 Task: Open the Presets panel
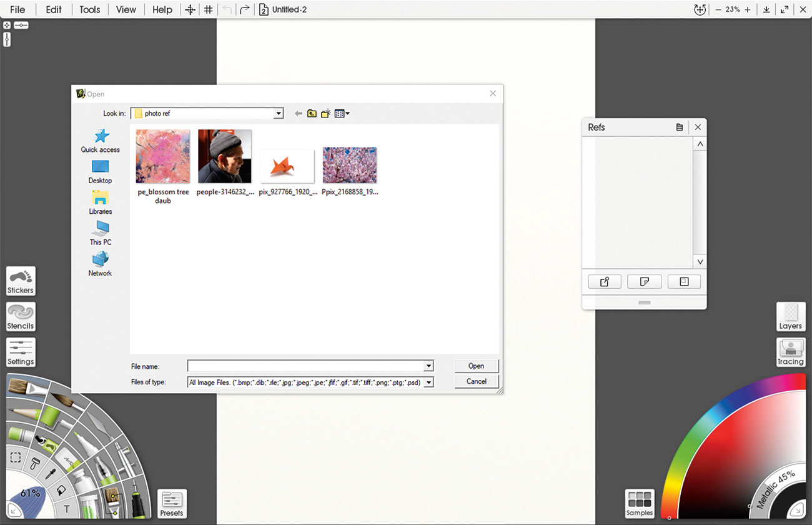171,504
